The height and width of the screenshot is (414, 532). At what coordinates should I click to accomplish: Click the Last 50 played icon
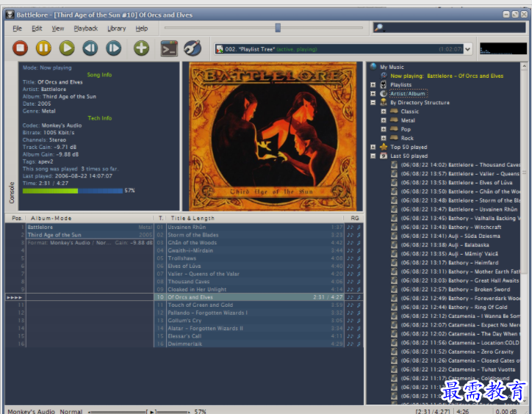point(384,156)
